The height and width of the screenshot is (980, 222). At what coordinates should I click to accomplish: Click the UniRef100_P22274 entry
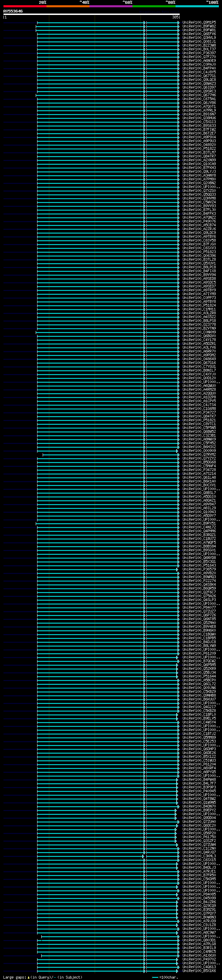tap(199, 581)
